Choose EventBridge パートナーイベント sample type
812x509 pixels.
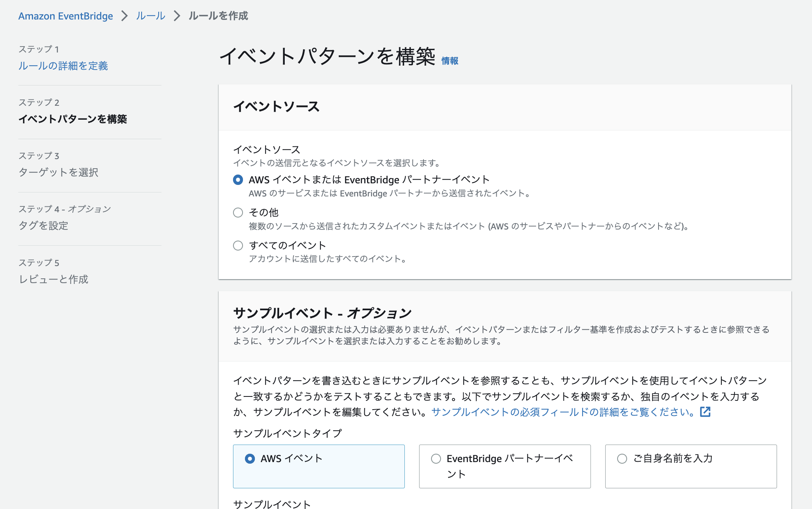505,466
